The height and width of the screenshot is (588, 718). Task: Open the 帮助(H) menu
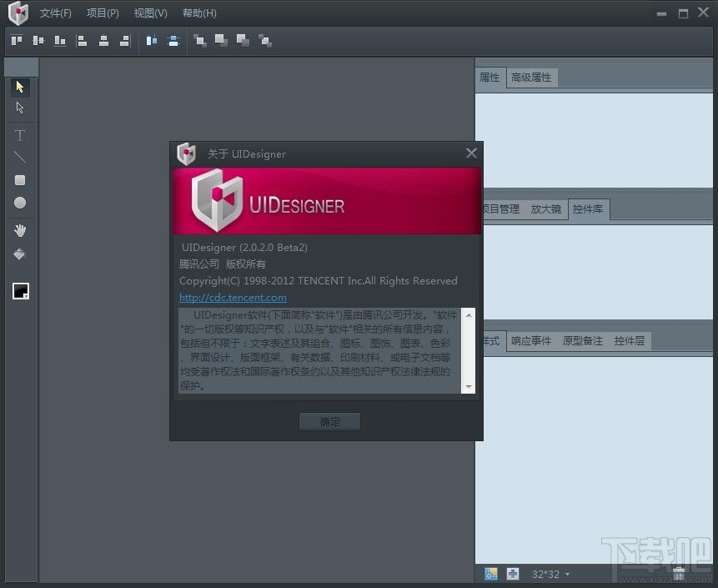point(198,13)
